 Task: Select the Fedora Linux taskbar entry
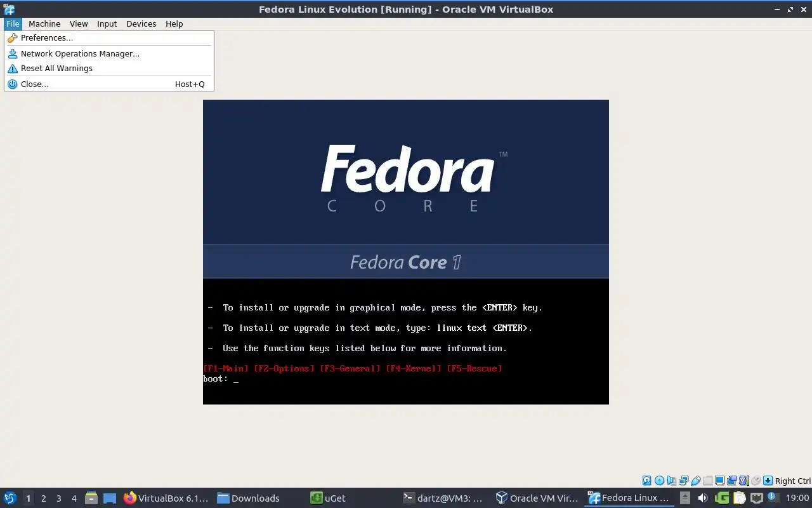click(629, 498)
